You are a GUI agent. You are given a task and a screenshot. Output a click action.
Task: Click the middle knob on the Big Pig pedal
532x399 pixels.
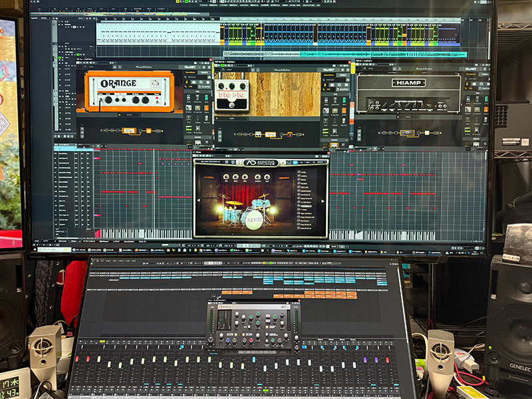pyautogui.click(x=232, y=86)
